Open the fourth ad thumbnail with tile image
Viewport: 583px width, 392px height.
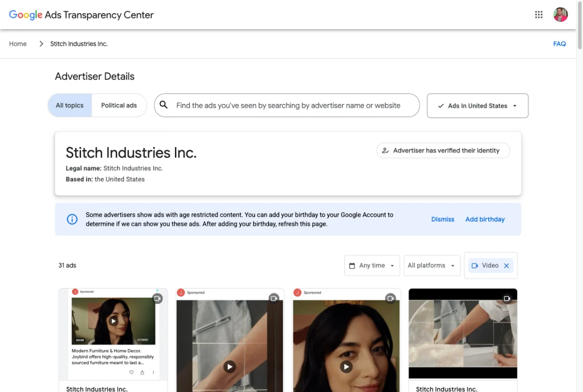pos(463,333)
